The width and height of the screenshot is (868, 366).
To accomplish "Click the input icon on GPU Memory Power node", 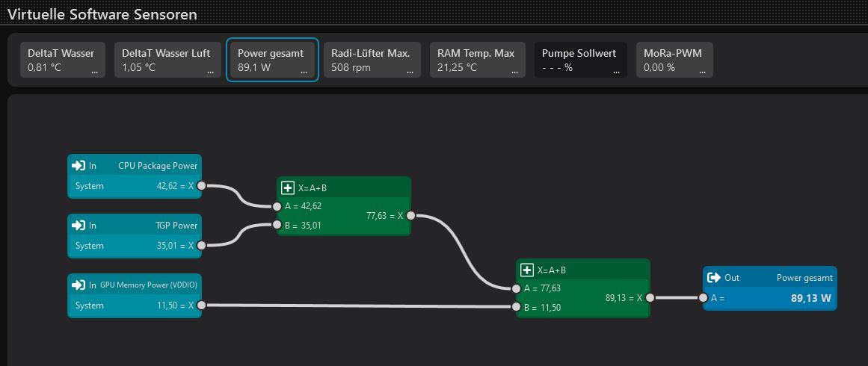I will coord(79,285).
